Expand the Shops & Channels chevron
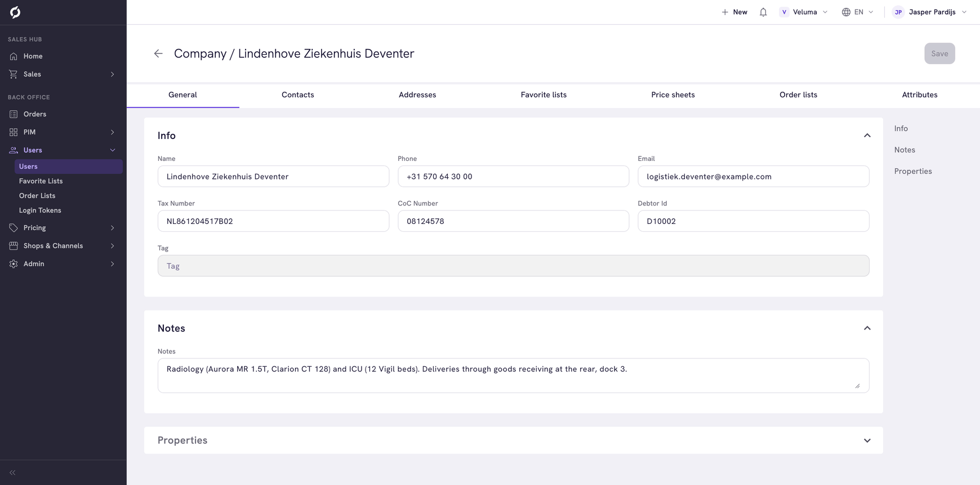The image size is (980, 485). tap(113, 246)
